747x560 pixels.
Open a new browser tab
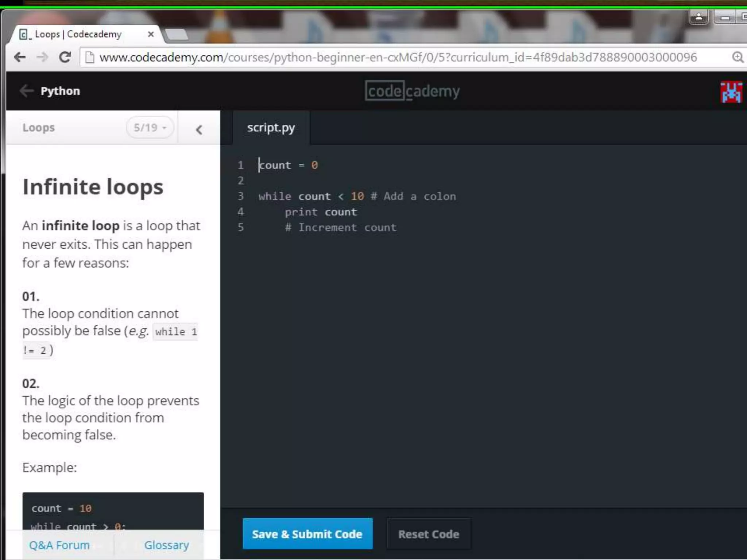point(177,35)
